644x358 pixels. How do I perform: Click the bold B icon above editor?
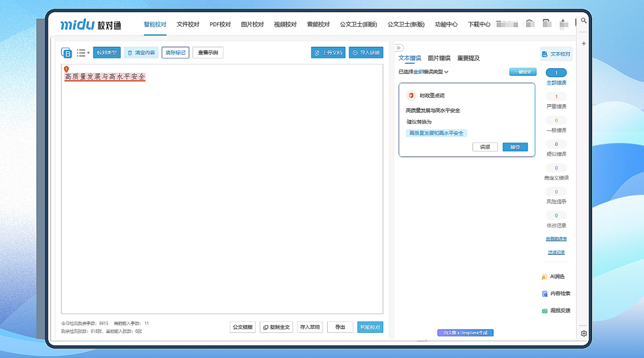click(68, 52)
